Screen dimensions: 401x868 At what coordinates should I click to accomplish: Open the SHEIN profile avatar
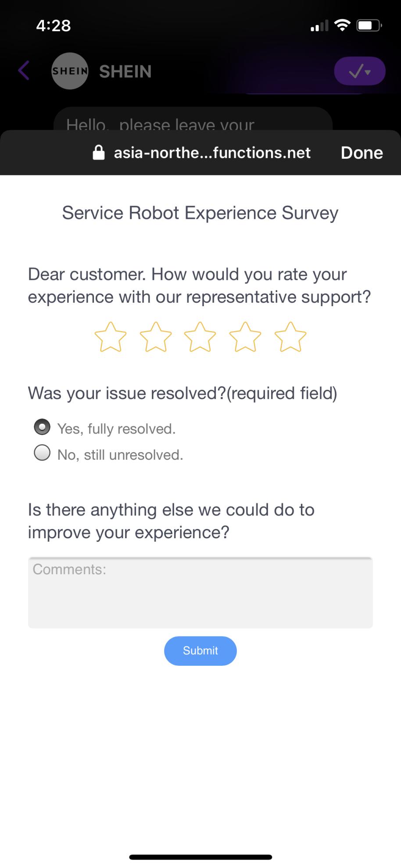(x=70, y=71)
